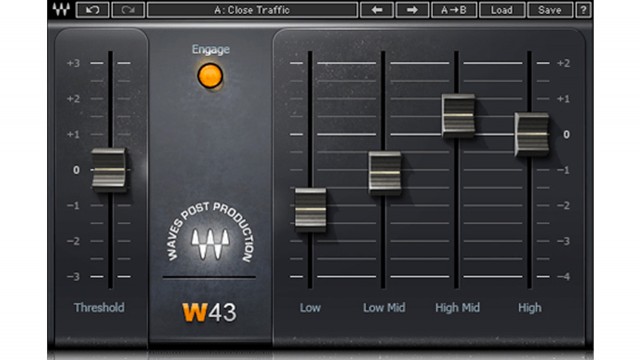Click the +2 mark on Threshold scale
Screen dimensions: 640x360
[73, 99]
